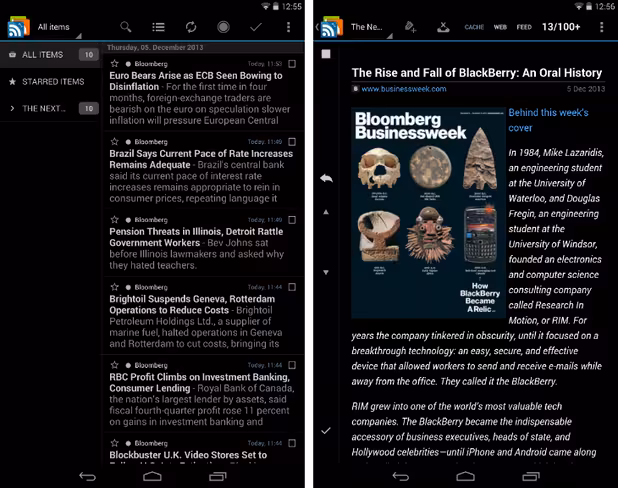
Task: Open Euro Bears Arise article headline
Action: [x=195, y=81]
